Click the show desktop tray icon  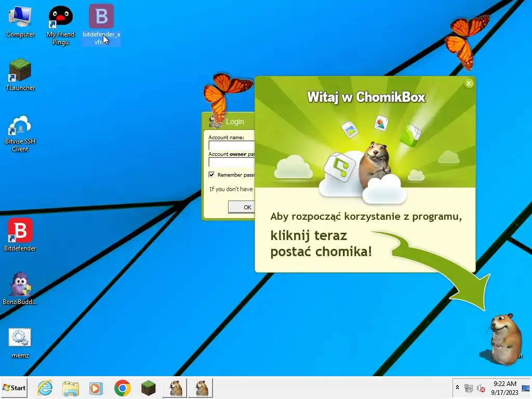click(x=526, y=388)
